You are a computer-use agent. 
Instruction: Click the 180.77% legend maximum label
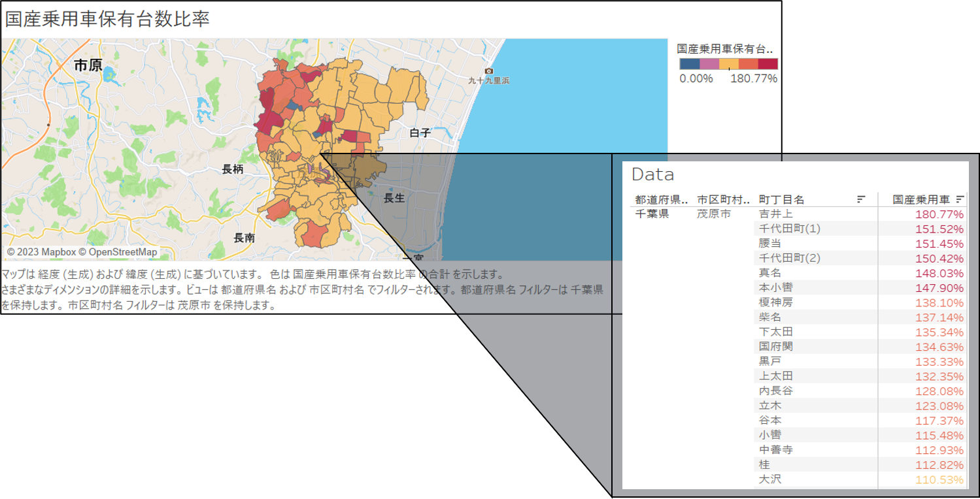coord(754,78)
